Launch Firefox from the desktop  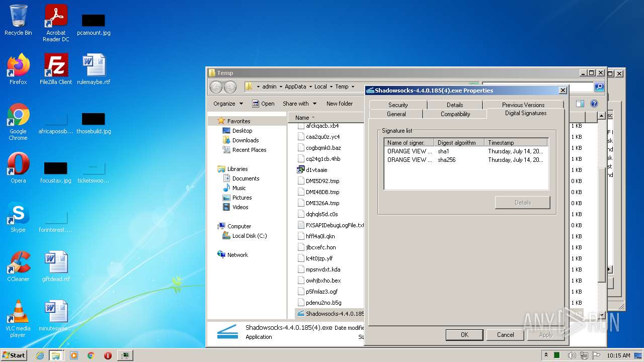click(18, 69)
